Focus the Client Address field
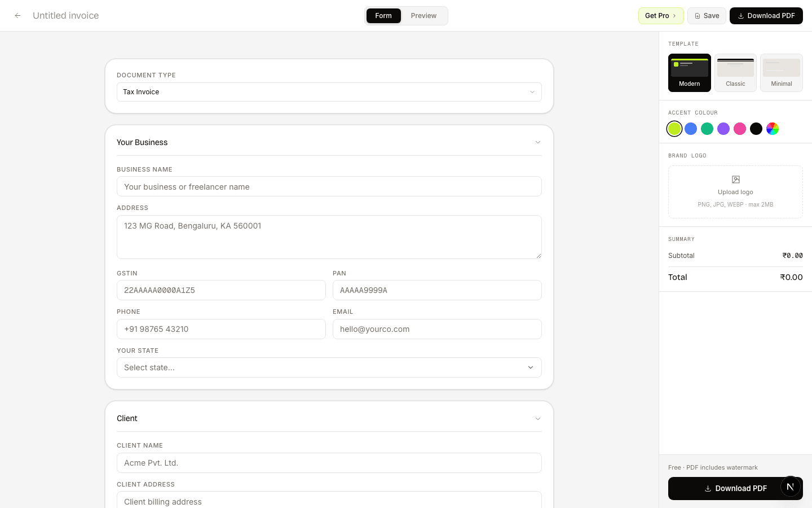 coord(329,500)
